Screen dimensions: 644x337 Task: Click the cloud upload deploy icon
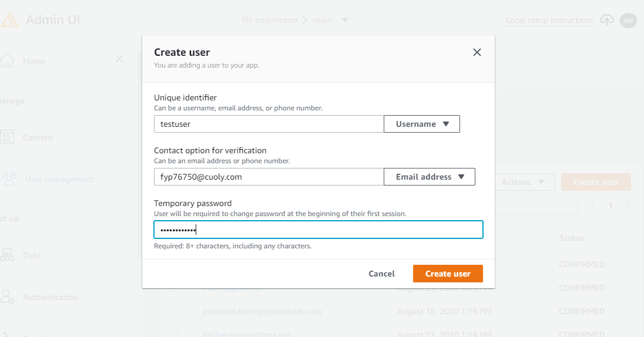click(x=607, y=20)
